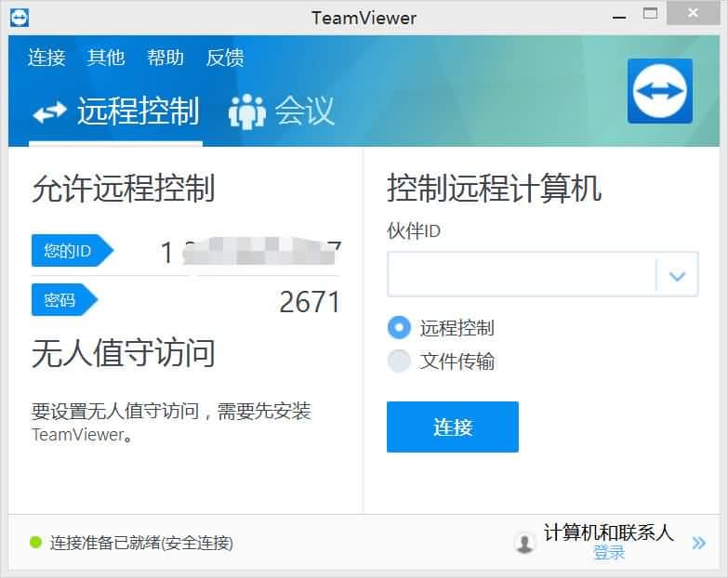Click the user avatar icon near 计算机和联系人
Viewport: 728px width, 578px height.
525,543
